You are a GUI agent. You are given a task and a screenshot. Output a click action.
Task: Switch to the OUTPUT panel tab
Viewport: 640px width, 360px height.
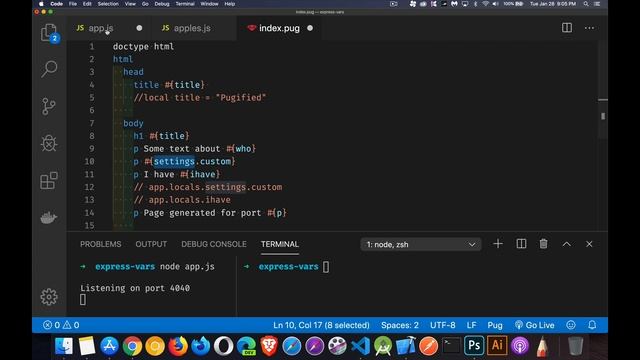pos(151,244)
